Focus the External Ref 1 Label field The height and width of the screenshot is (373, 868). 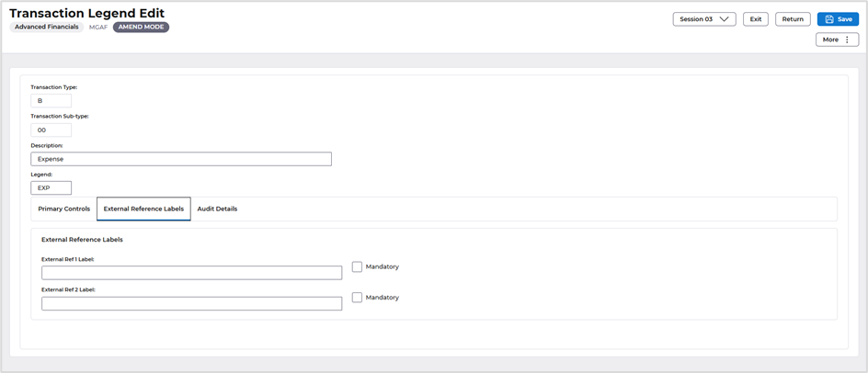(x=191, y=273)
